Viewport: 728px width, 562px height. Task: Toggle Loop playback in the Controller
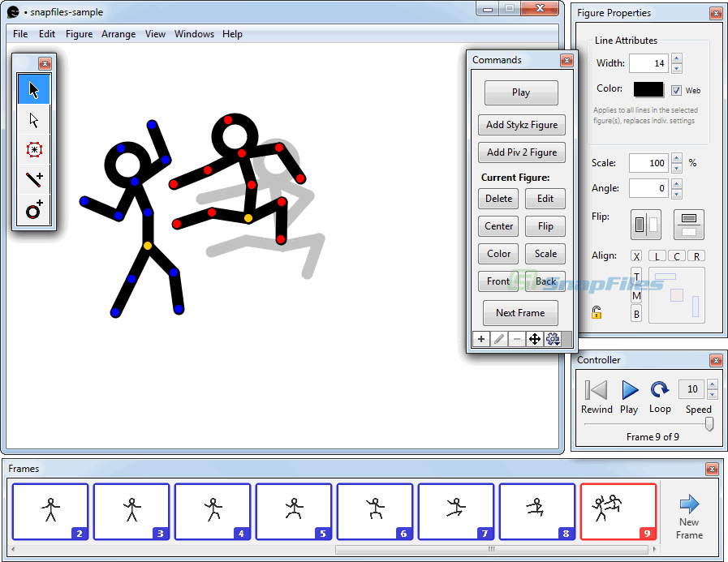tap(660, 389)
